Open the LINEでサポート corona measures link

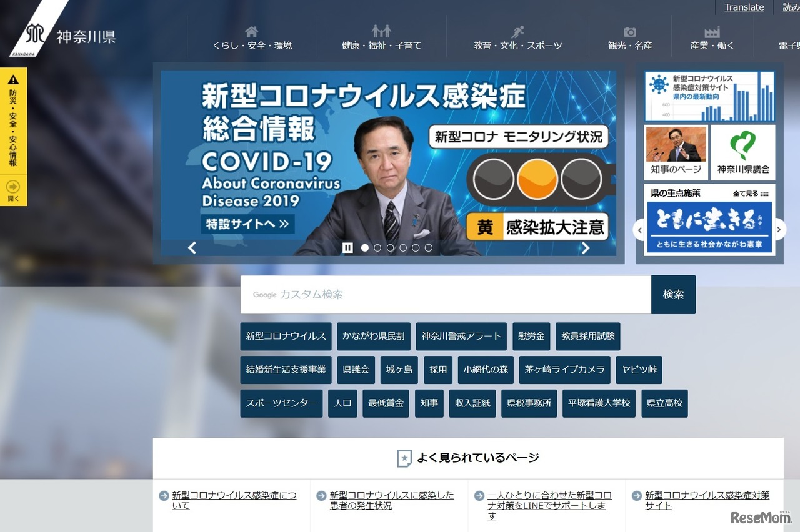(549, 506)
